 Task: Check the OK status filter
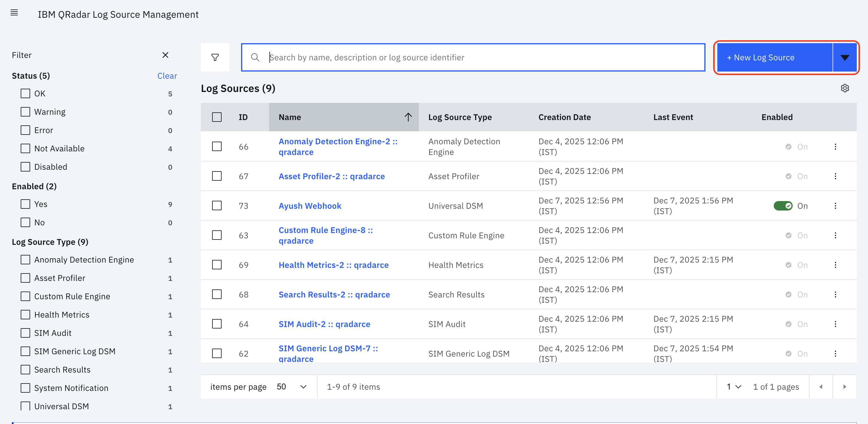(25, 93)
